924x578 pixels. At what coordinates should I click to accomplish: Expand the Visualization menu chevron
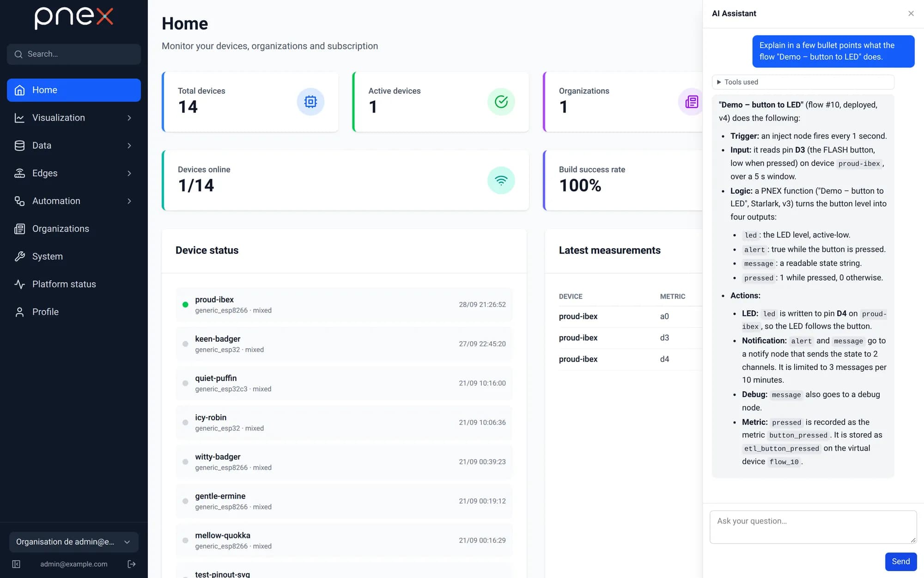click(129, 118)
